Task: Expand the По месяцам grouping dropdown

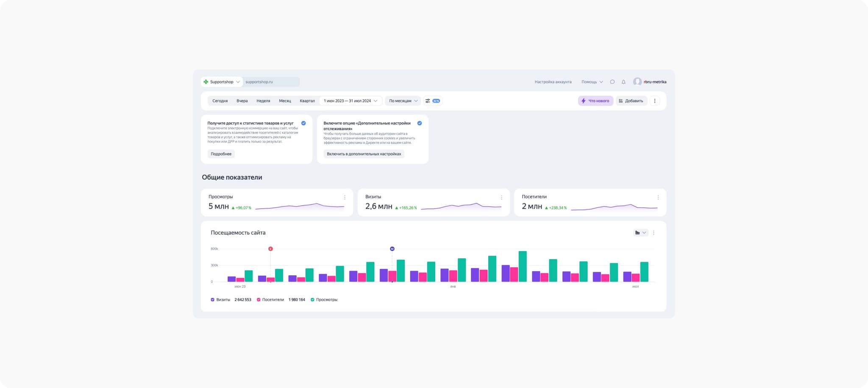Action: [403, 101]
